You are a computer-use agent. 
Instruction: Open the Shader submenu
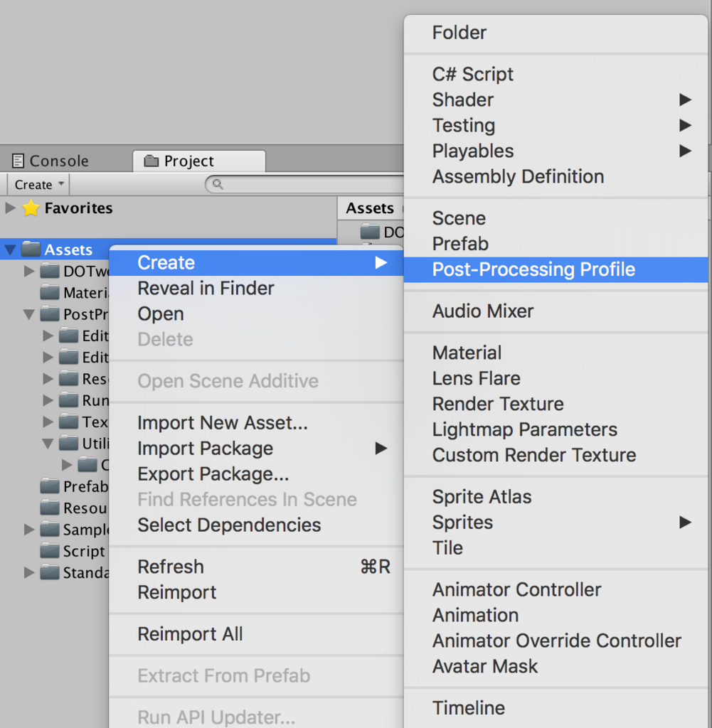coord(556,100)
